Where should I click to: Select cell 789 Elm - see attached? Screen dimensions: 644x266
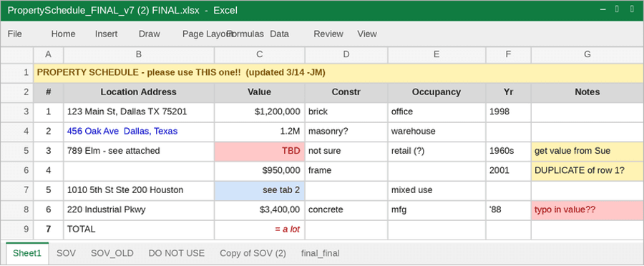point(139,151)
